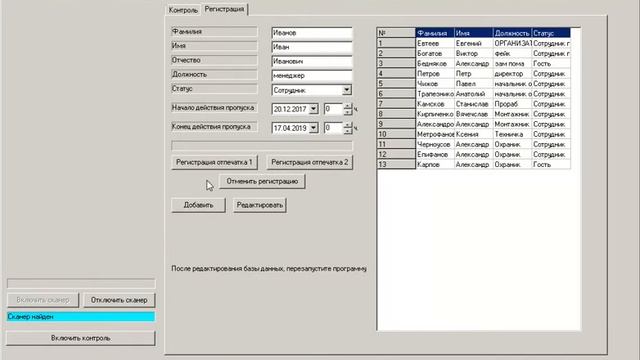Click Регистрация отпечатка 2 button

pos(310,162)
